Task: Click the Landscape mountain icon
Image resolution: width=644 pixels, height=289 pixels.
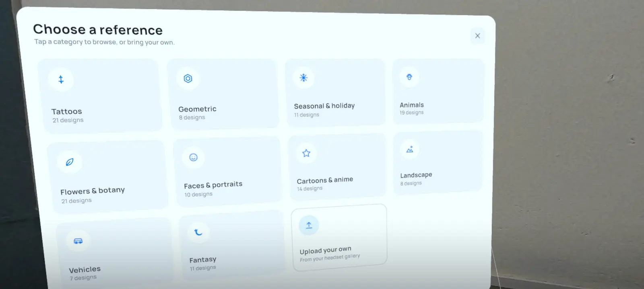Action: [x=410, y=149]
